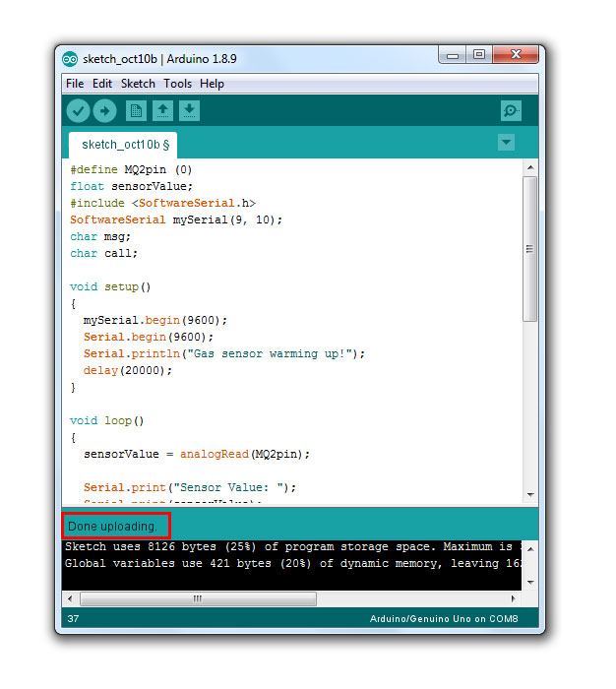Open the Edit menu

point(102,84)
